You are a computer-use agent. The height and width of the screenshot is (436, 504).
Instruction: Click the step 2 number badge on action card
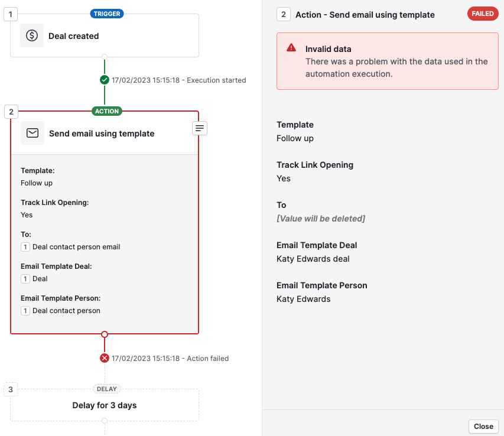[10, 111]
